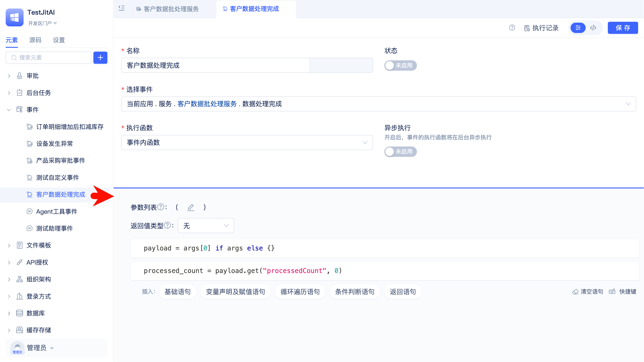
Task: Click the alarm icon beside 设备发生异常
Action: point(30,143)
